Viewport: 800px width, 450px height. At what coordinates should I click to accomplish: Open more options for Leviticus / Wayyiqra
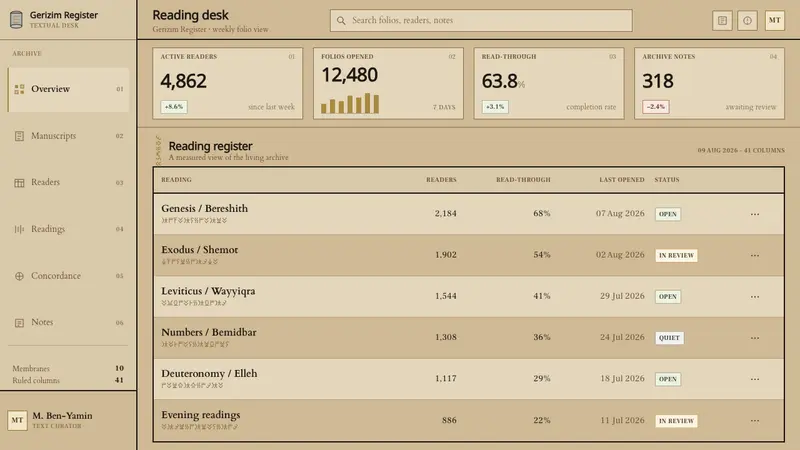point(755,297)
